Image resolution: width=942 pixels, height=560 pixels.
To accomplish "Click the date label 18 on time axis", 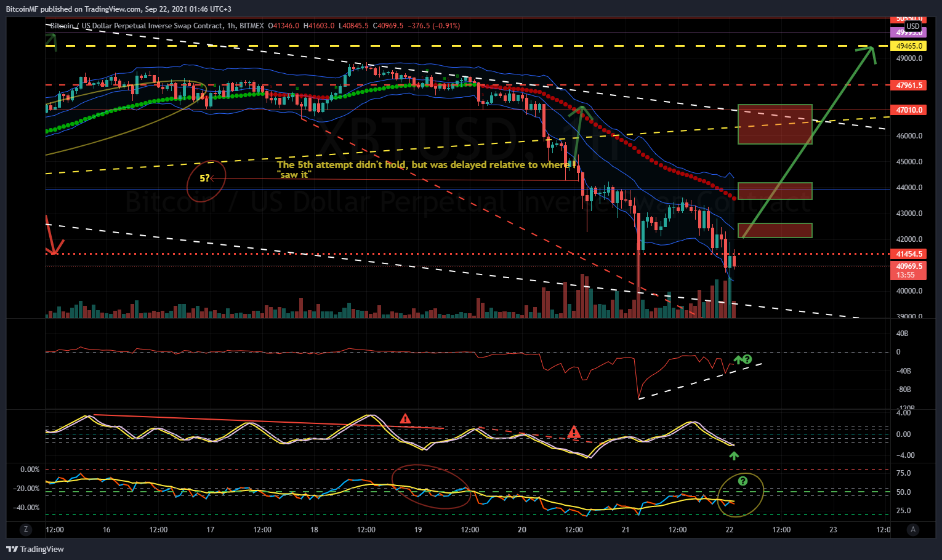I will pyautogui.click(x=314, y=530).
